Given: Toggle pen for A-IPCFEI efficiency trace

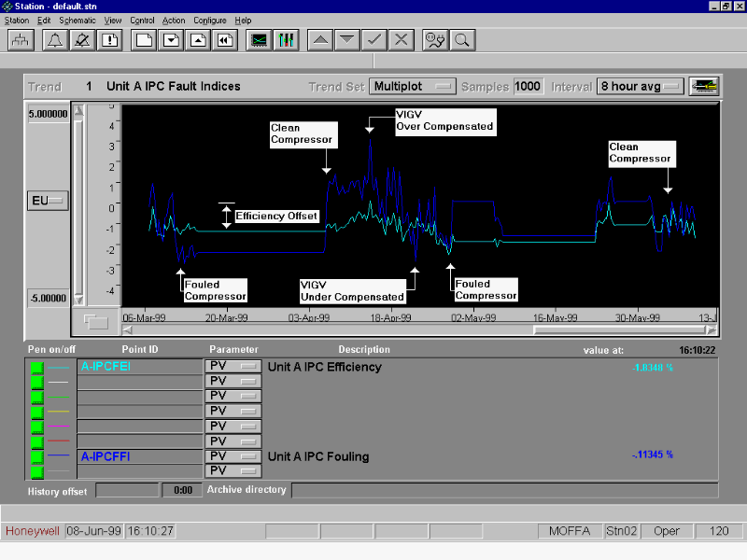Looking at the screenshot, I should pyautogui.click(x=37, y=367).
